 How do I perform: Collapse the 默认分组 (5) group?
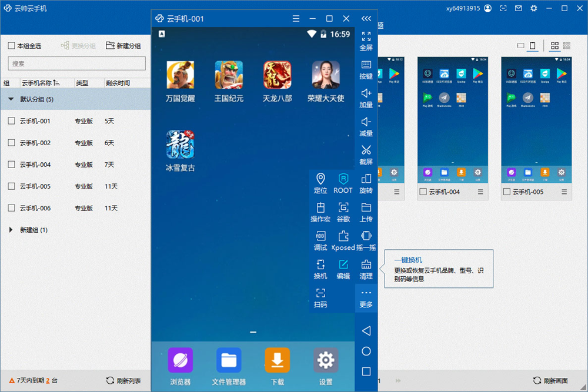click(11, 99)
